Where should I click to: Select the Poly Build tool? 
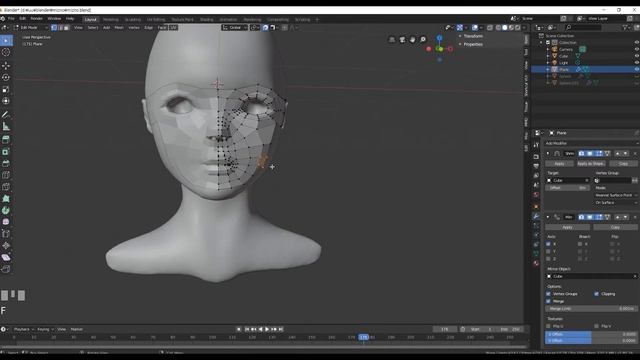coord(6,199)
